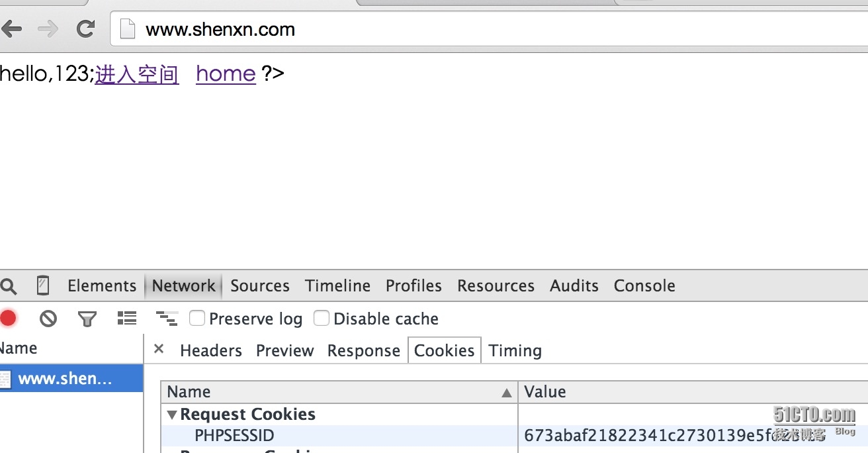Switch to the Console tab
The width and height of the screenshot is (868, 453).
[644, 285]
